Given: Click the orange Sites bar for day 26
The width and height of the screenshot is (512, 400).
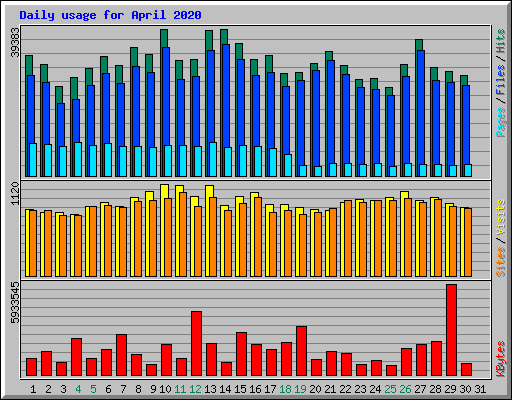Looking at the screenshot, I should 408,238.
